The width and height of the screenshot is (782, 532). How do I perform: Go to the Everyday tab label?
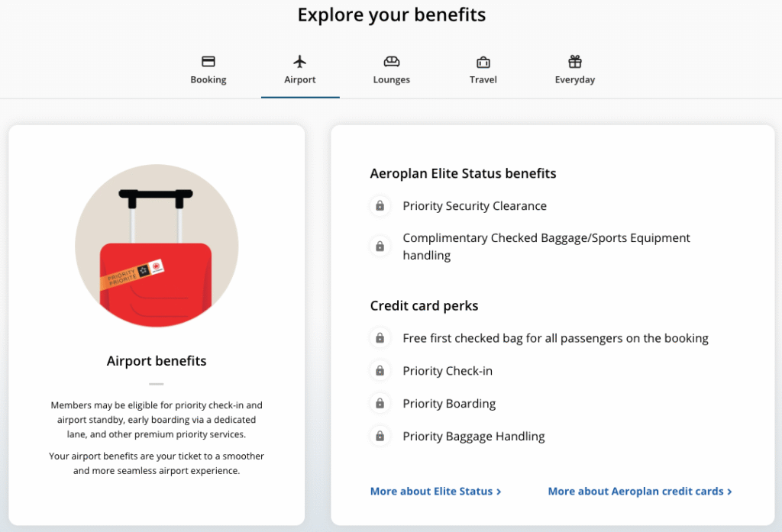[x=575, y=79]
